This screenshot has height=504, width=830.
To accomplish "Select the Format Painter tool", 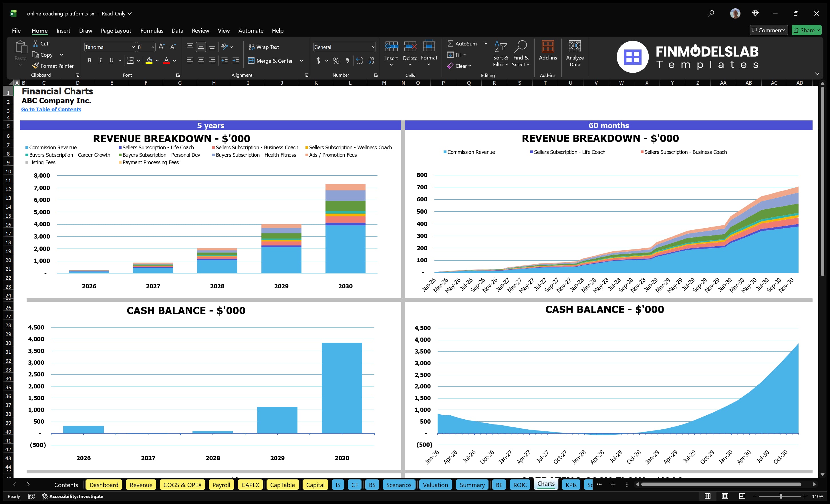I will 53,66.
